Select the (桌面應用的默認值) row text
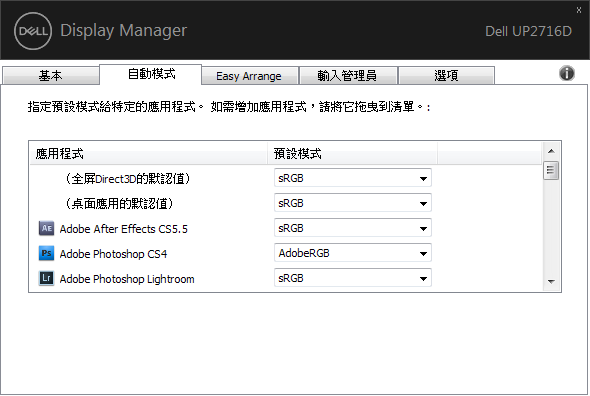This screenshot has height=396, width=590. (x=119, y=204)
